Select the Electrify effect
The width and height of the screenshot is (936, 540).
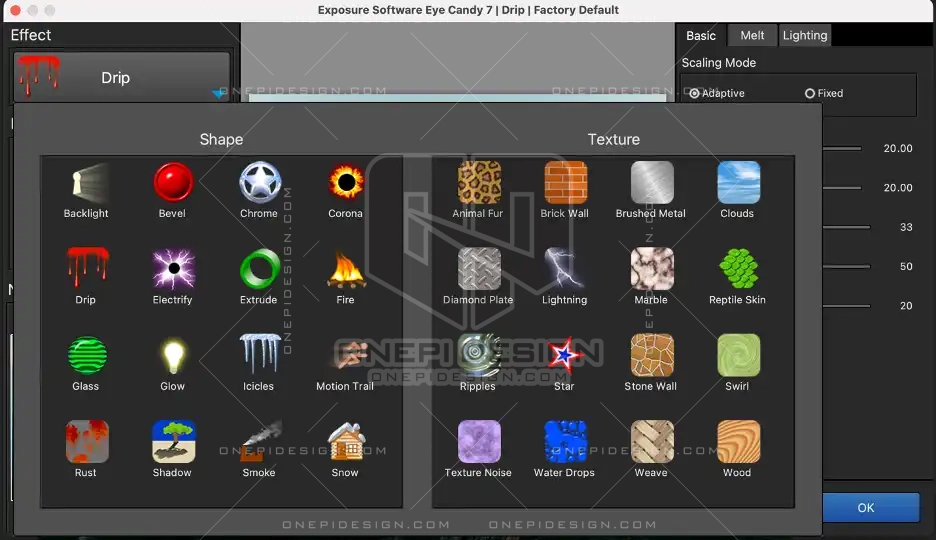point(173,270)
